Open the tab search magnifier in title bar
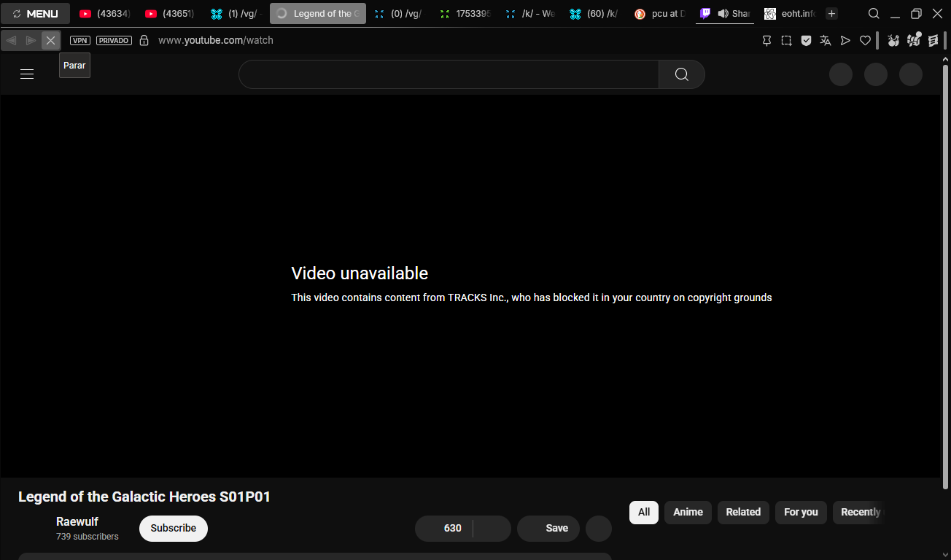 (874, 14)
